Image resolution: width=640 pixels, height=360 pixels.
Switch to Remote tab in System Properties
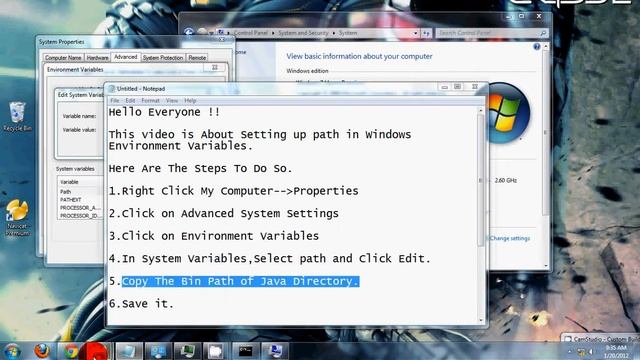point(197,58)
